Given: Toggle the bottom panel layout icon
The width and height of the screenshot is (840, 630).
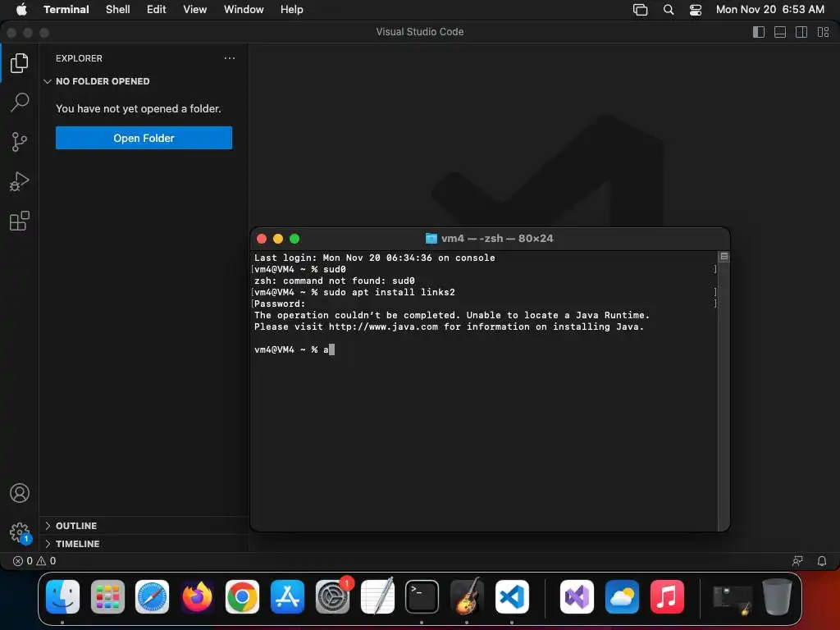Looking at the screenshot, I should click(x=780, y=32).
